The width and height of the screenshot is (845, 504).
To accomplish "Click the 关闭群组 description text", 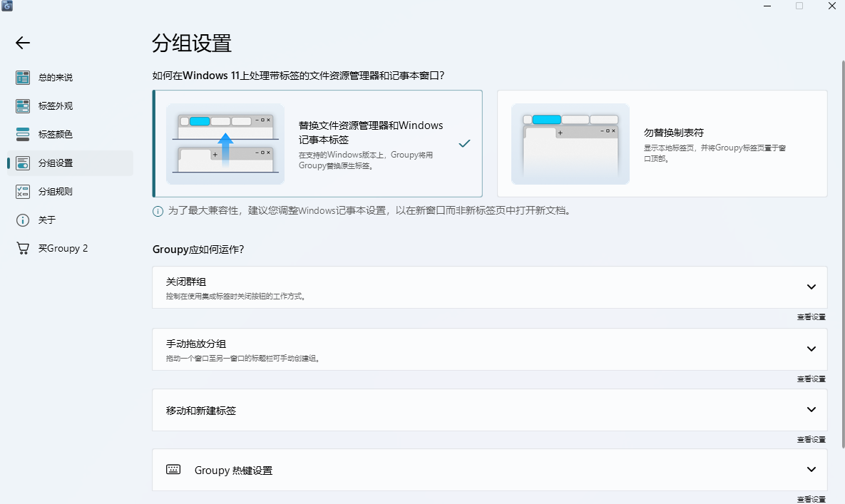I will click(235, 296).
